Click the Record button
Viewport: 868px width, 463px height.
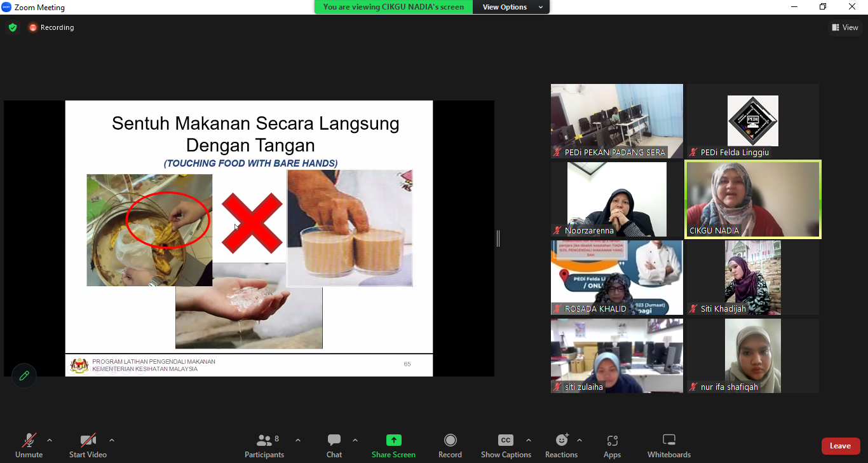450,445
